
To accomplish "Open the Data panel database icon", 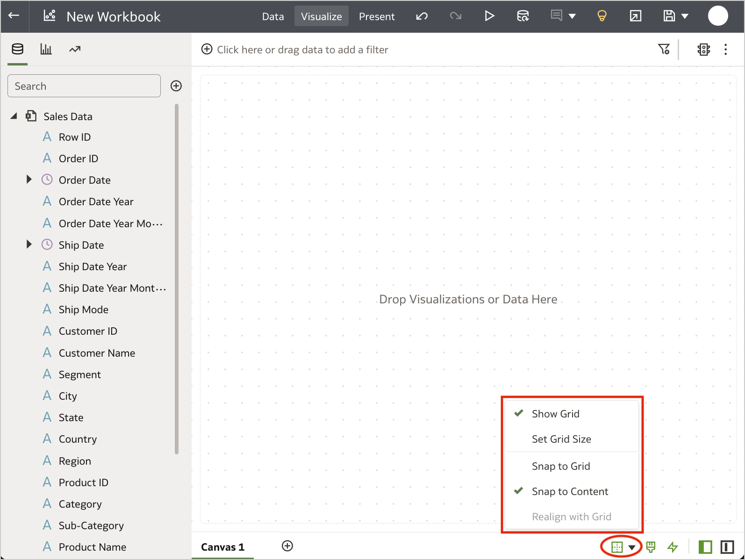I will [18, 49].
